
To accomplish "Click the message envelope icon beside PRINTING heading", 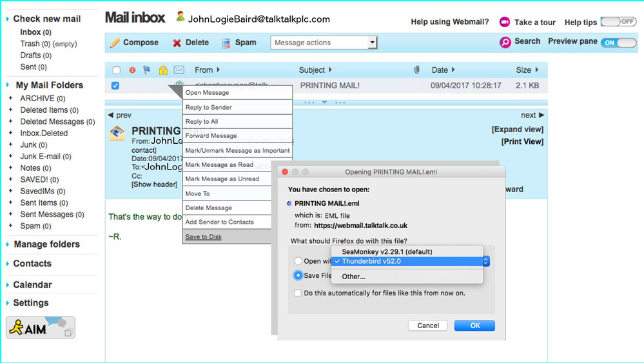I will pos(117,133).
